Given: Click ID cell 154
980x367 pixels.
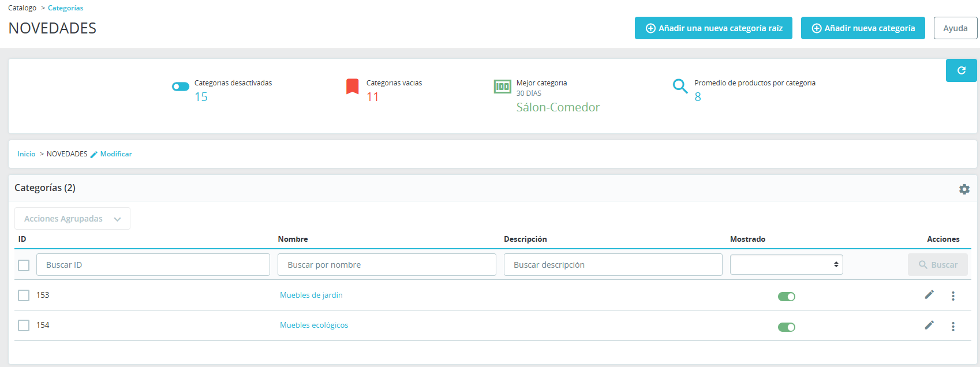Looking at the screenshot, I should (43, 325).
